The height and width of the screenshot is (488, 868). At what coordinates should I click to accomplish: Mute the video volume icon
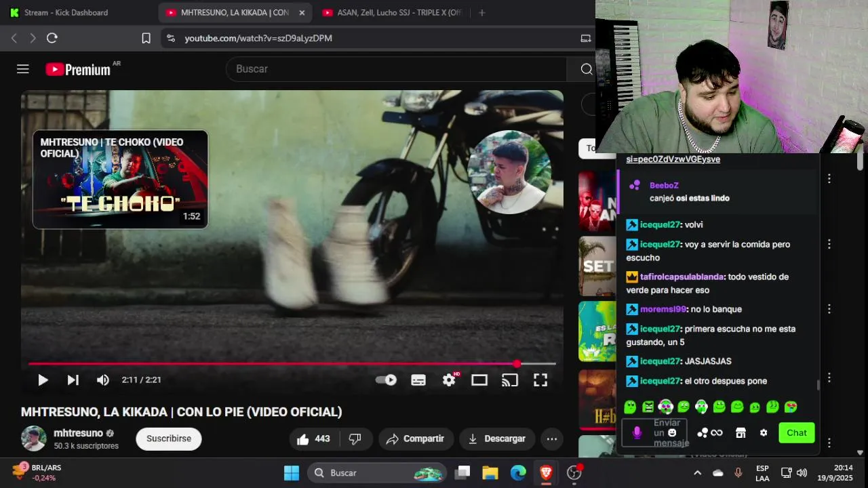(102, 380)
